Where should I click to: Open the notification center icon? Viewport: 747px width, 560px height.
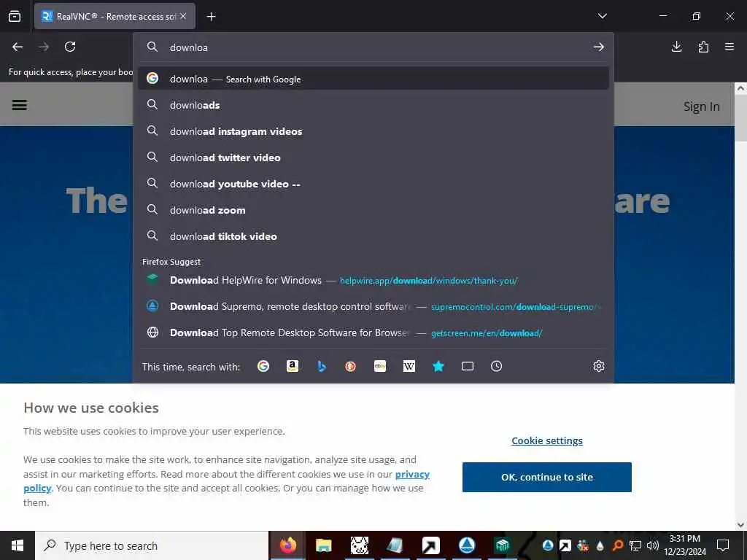[x=723, y=545]
